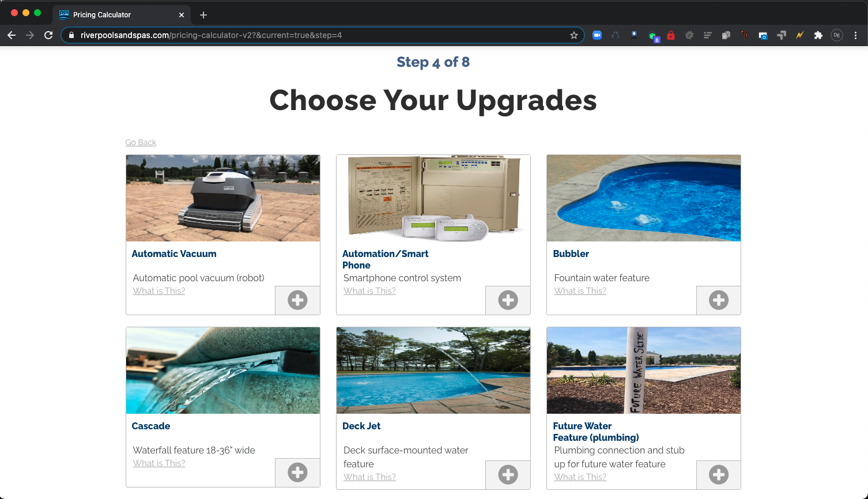This screenshot has height=499, width=868.
Task: Click the Deck Jet title
Action: [361, 426]
